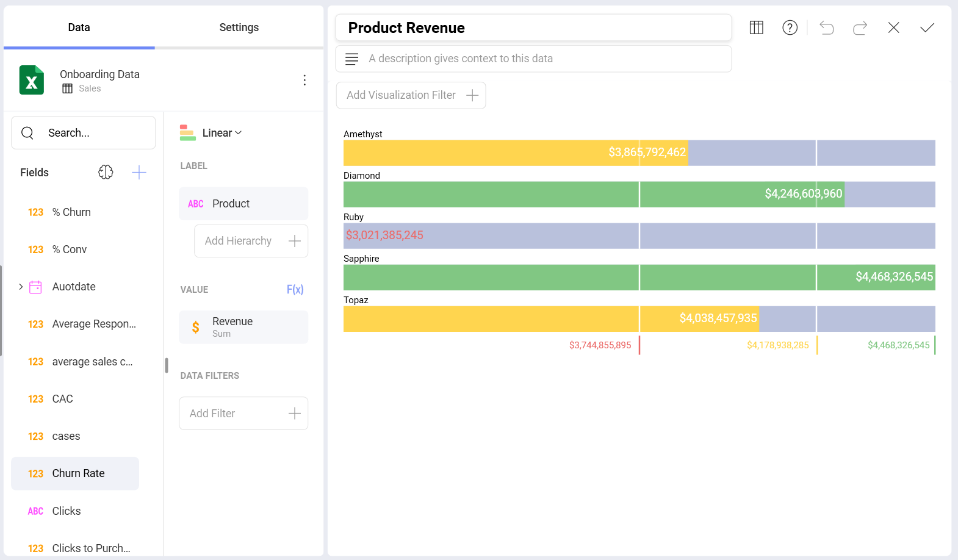Click the $4,468,326,545 green axis label
This screenshot has width=958, height=560.
pos(898,345)
